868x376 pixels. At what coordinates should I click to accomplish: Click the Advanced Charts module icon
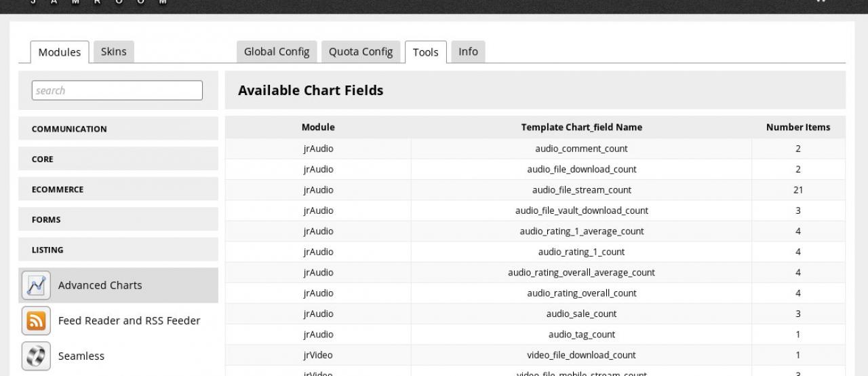point(36,285)
